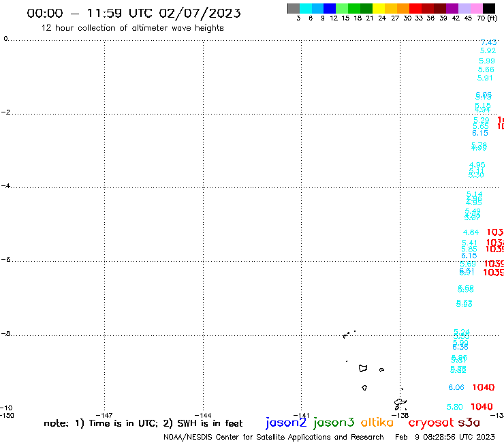Viewport: 504px width, 443px height.
Task: Click the wave height value 4.84
Action: 471,232
